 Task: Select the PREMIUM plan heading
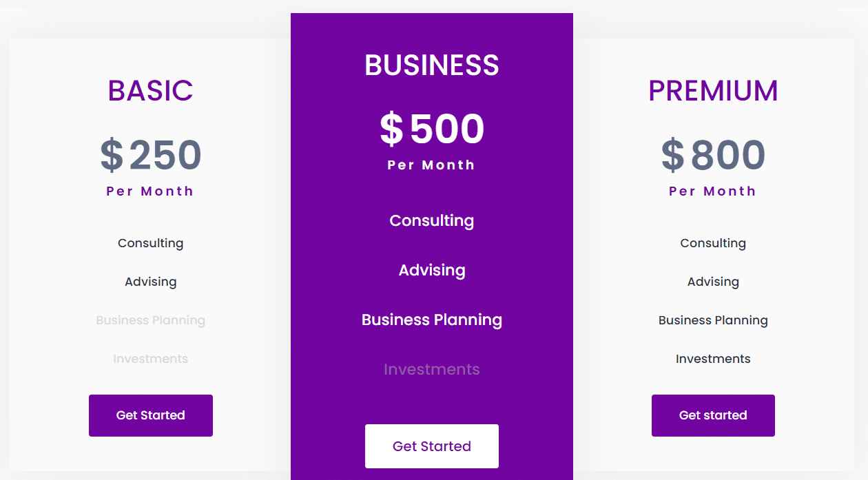coord(713,90)
